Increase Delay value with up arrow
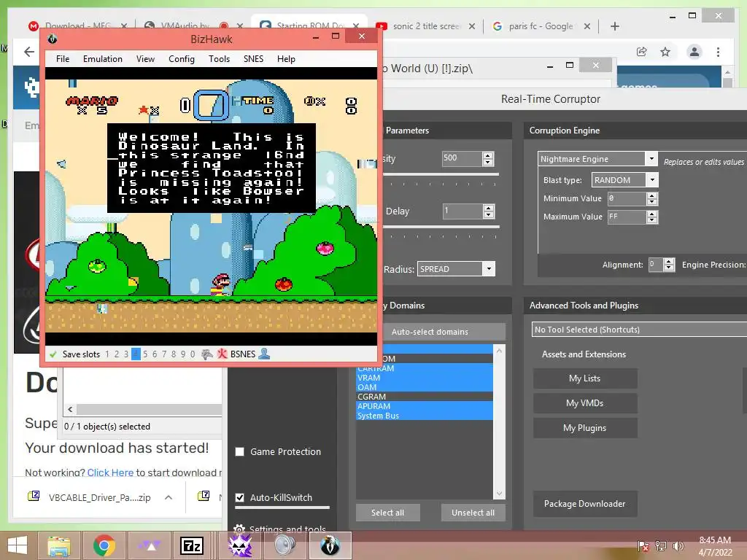The height and width of the screenshot is (560, 747). coord(488,208)
